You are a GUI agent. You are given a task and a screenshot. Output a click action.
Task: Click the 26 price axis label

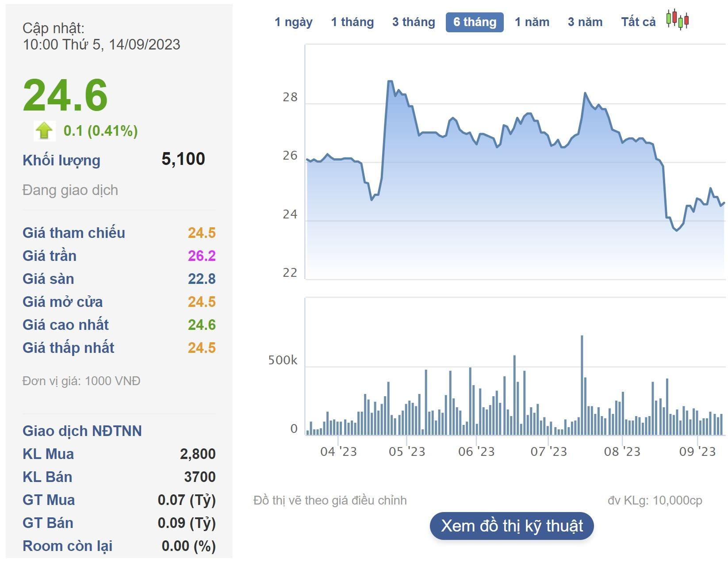tap(290, 156)
